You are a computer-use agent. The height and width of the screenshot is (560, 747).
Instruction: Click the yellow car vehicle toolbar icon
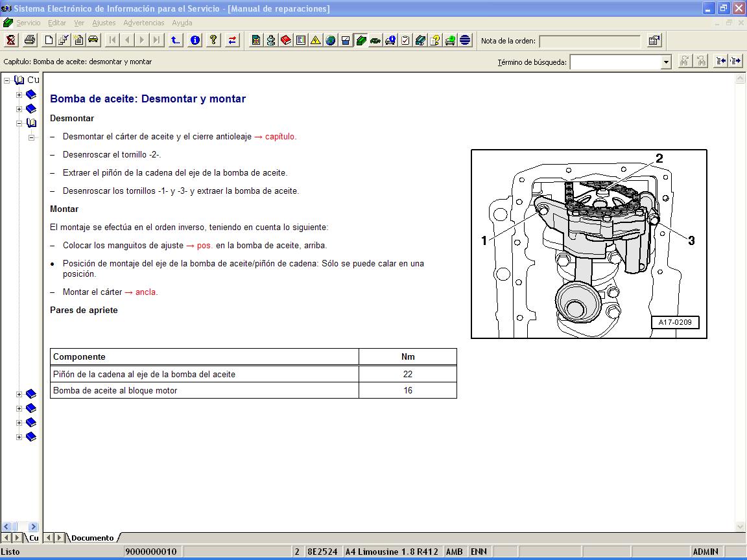93,40
